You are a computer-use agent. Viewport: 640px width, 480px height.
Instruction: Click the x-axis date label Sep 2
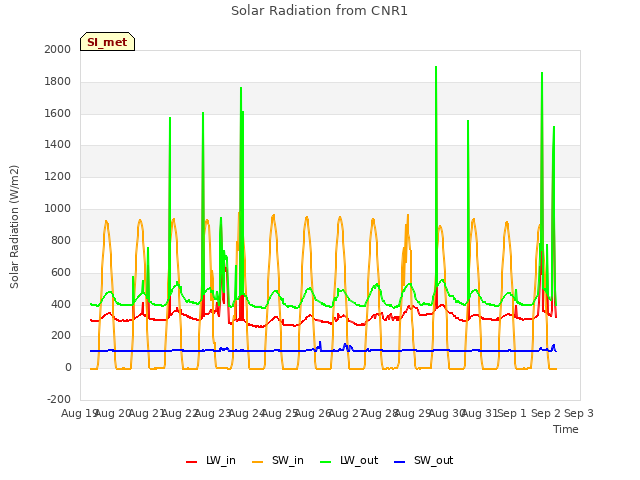coord(546,413)
